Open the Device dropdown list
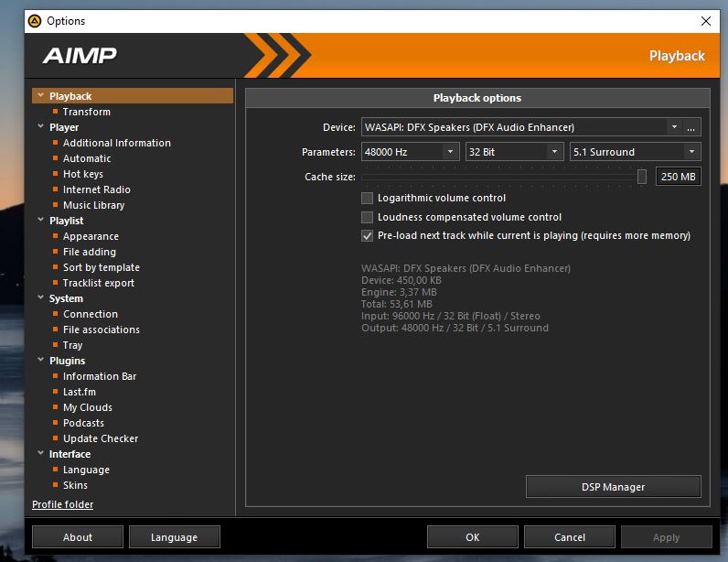728x562 pixels. click(x=674, y=127)
